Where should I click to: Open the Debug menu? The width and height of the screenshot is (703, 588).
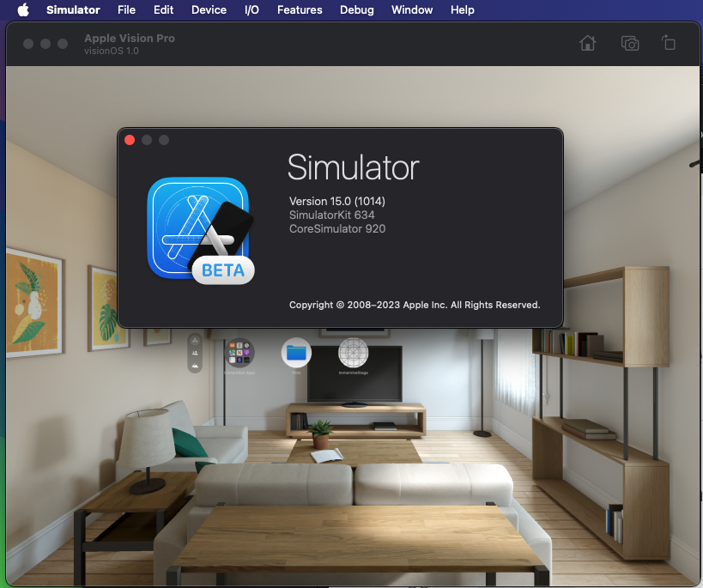pos(357,9)
